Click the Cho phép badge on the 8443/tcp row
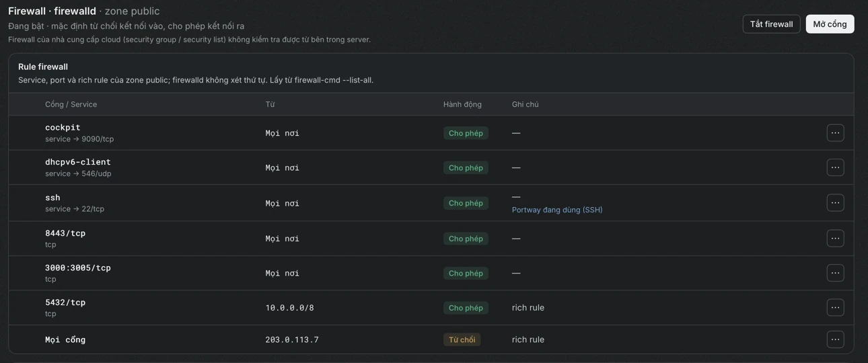This screenshot has height=363, width=868. 466,239
